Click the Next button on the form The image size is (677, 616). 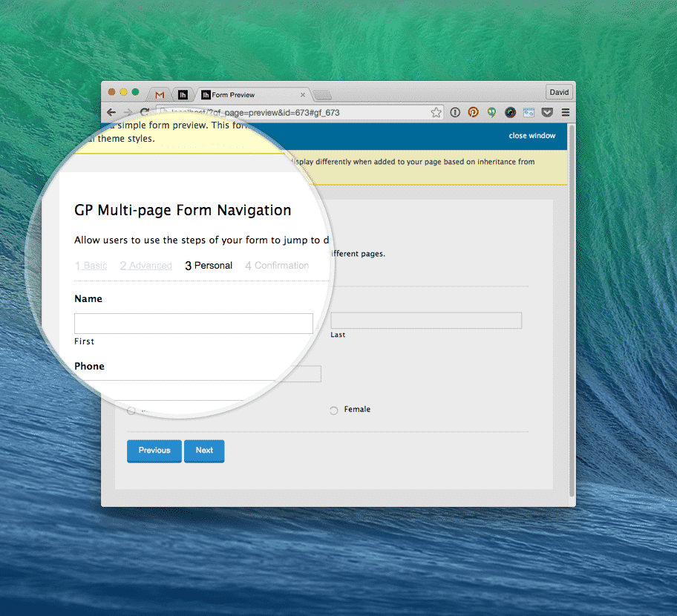coord(203,450)
